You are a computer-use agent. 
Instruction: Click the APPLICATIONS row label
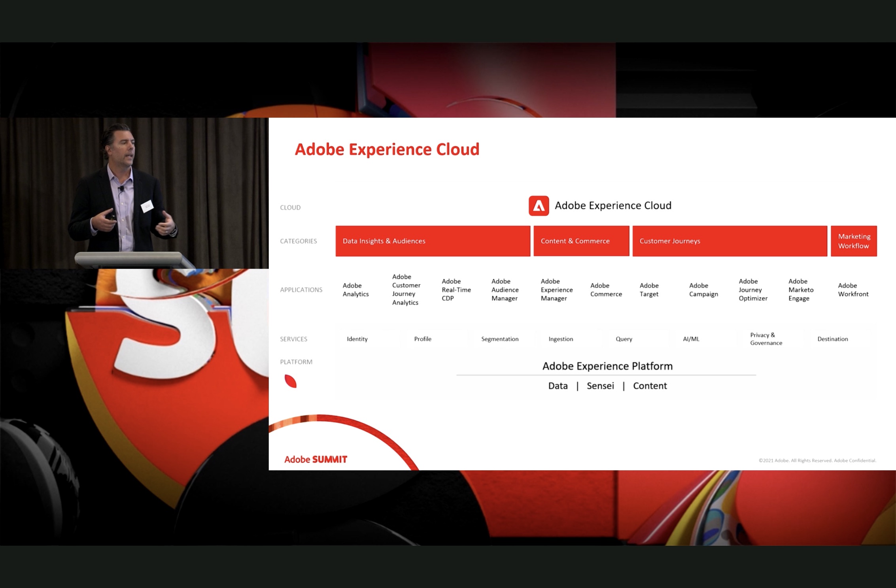click(301, 290)
